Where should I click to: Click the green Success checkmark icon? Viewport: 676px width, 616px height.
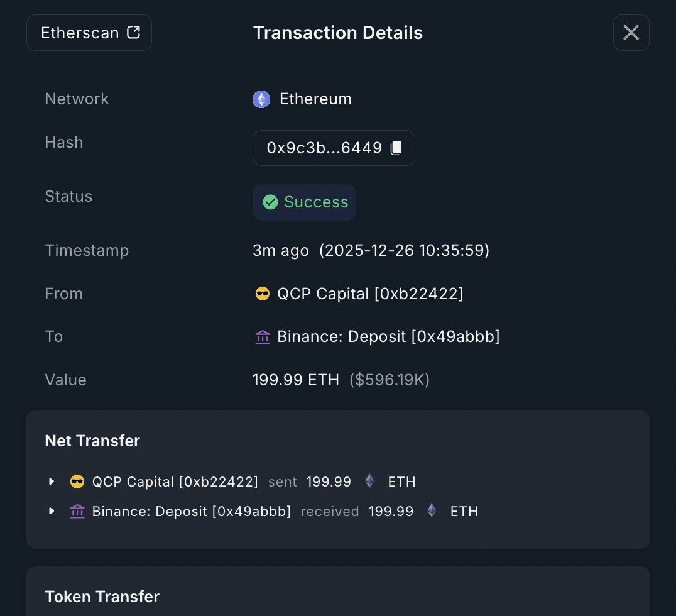click(271, 202)
